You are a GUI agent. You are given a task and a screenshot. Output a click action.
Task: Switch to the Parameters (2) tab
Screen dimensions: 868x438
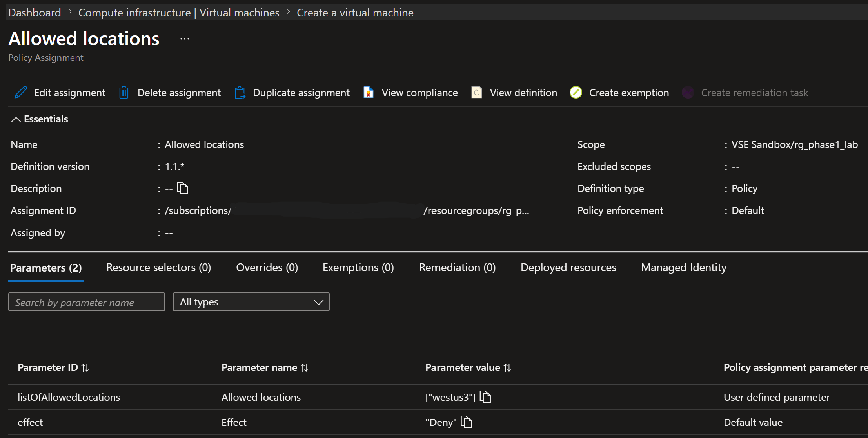46,268
